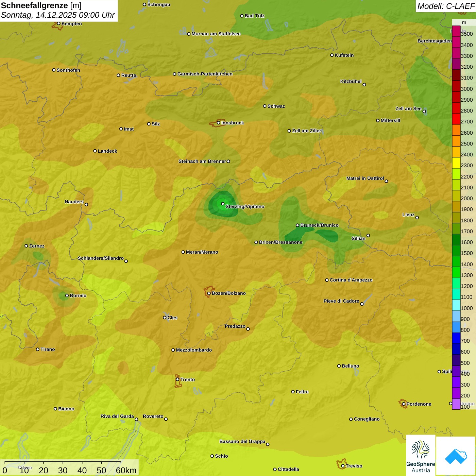The image size is (476, 476).
Task: Click the Sillian location dot
Action: [x=368, y=235]
